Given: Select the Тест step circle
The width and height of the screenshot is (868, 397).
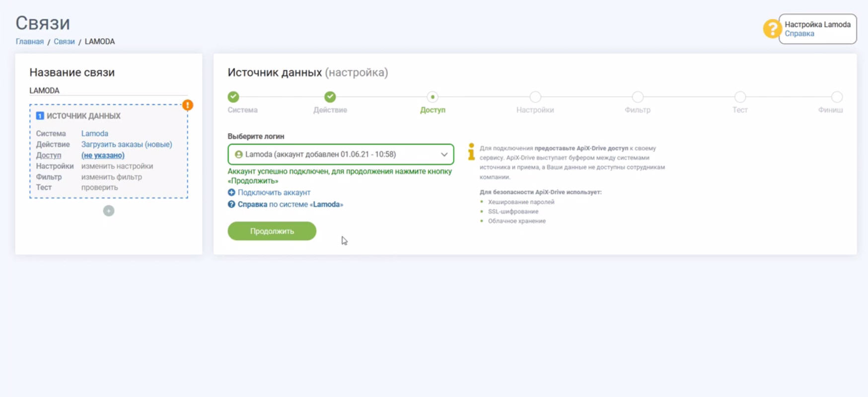Looking at the screenshot, I should [x=740, y=97].
